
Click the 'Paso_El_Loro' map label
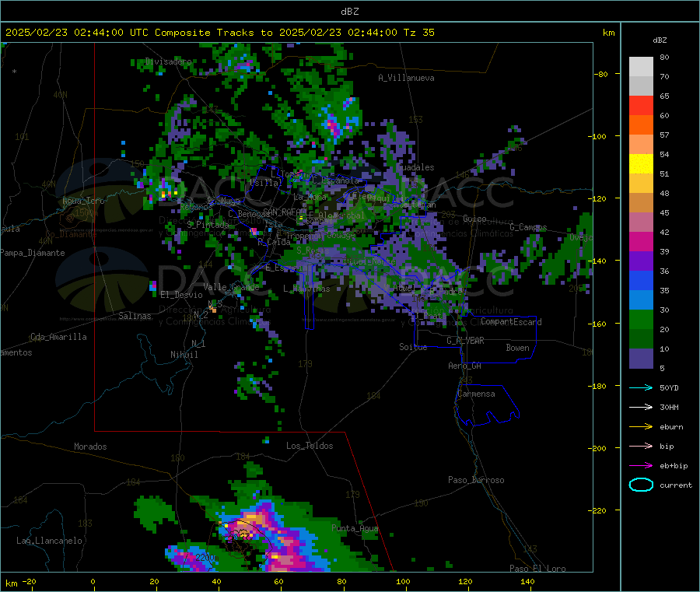pyautogui.click(x=537, y=569)
